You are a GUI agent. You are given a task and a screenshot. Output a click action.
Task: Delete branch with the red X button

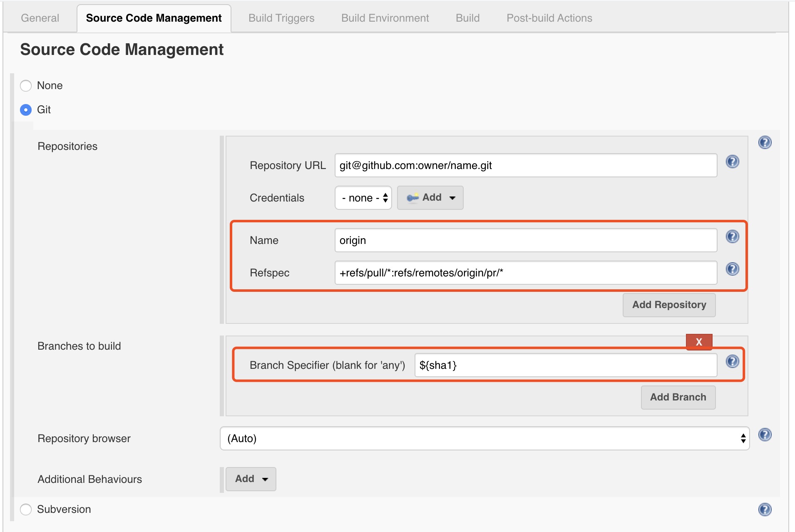(699, 342)
